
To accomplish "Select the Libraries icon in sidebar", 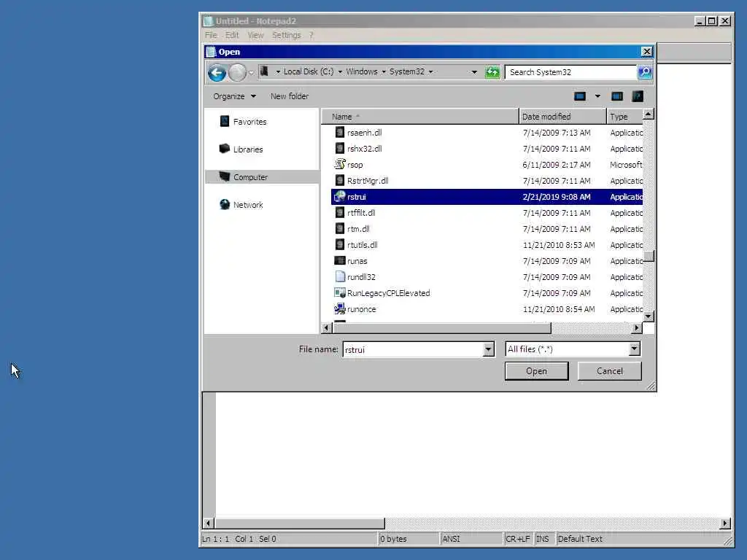I will [x=225, y=149].
